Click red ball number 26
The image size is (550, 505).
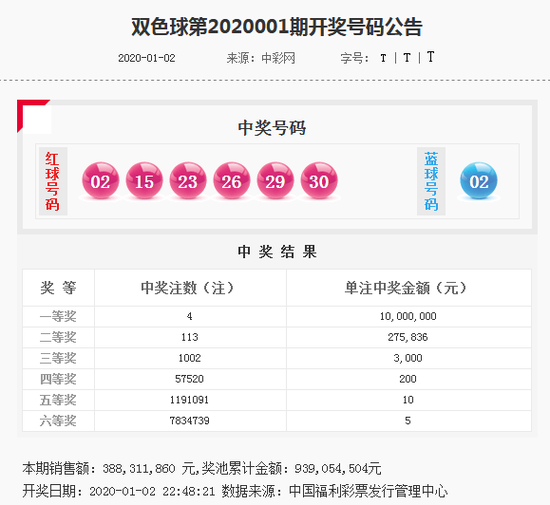coord(232,181)
